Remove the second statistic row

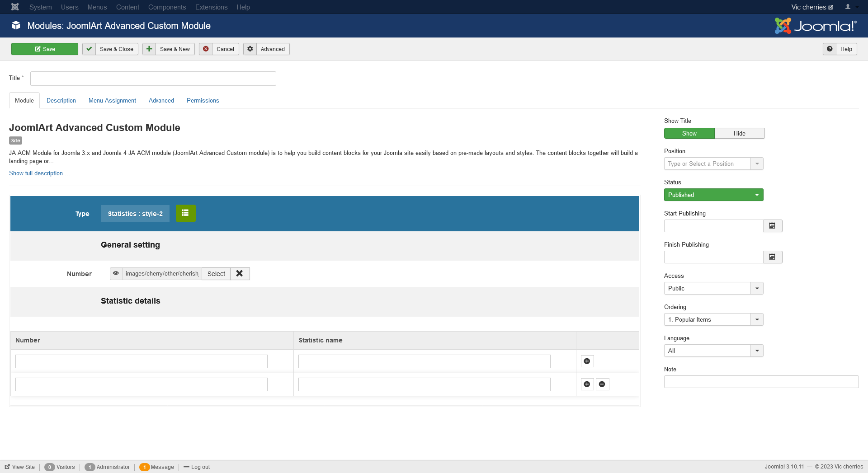[602, 384]
